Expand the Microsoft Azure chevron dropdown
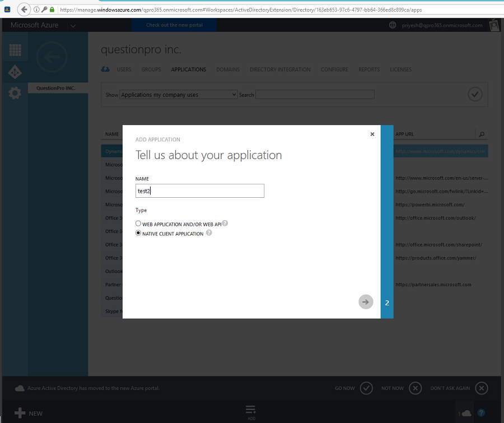 [73, 25]
